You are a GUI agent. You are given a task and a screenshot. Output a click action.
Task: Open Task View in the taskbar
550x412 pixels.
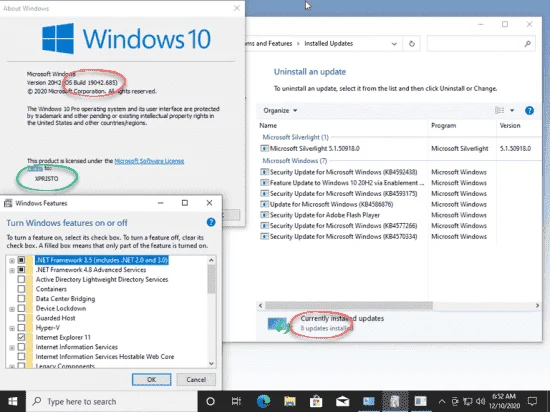tap(236, 401)
